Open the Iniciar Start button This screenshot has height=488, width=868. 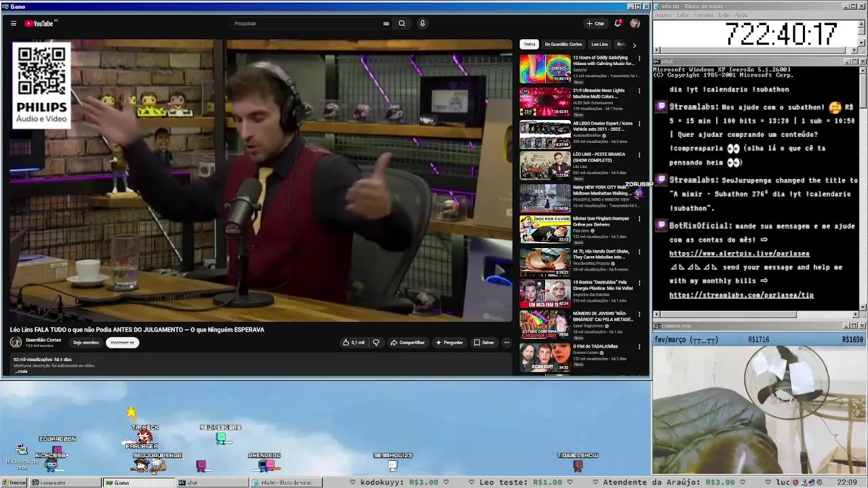point(14,483)
